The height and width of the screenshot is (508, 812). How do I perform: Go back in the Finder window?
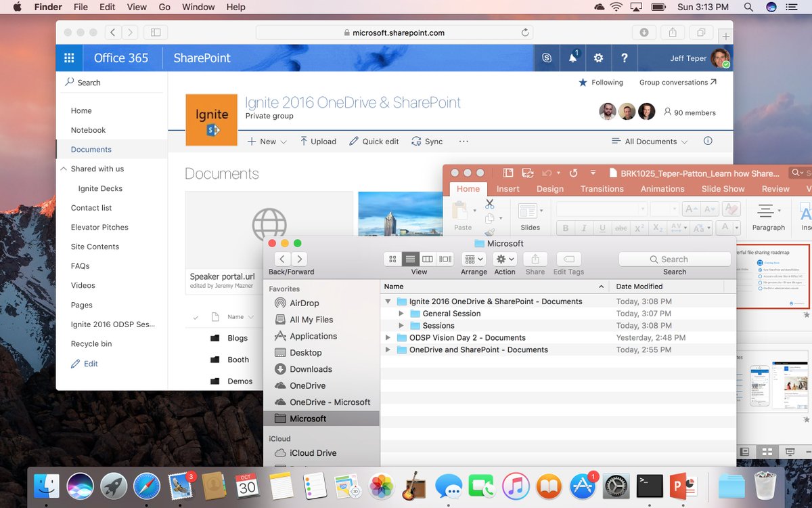tap(283, 259)
